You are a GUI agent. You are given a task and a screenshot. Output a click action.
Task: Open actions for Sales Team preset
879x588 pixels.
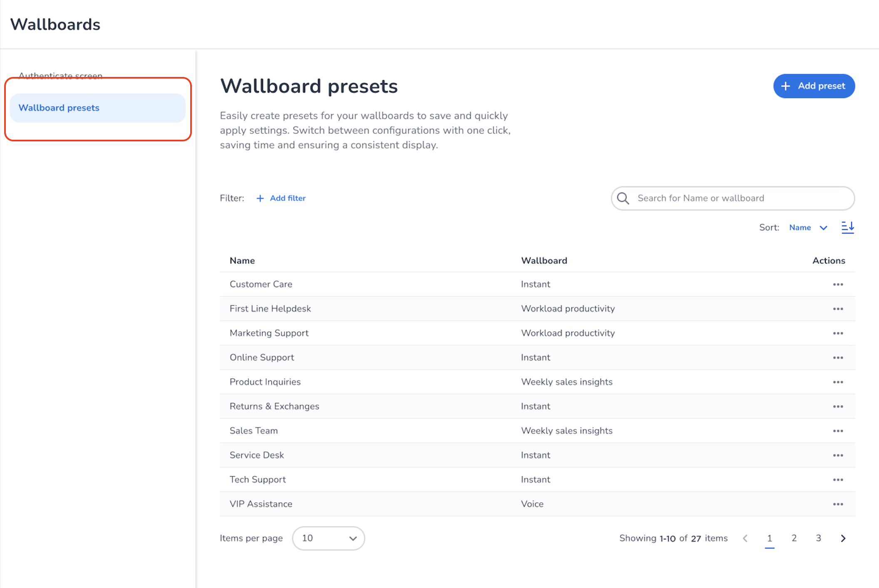[x=838, y=431]
